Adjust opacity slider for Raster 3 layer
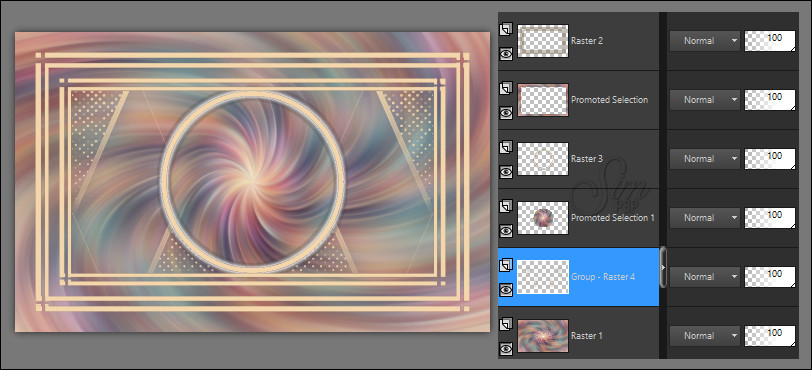Image resolution: width=812 pixels, height=370 pixels. (770, 159)
